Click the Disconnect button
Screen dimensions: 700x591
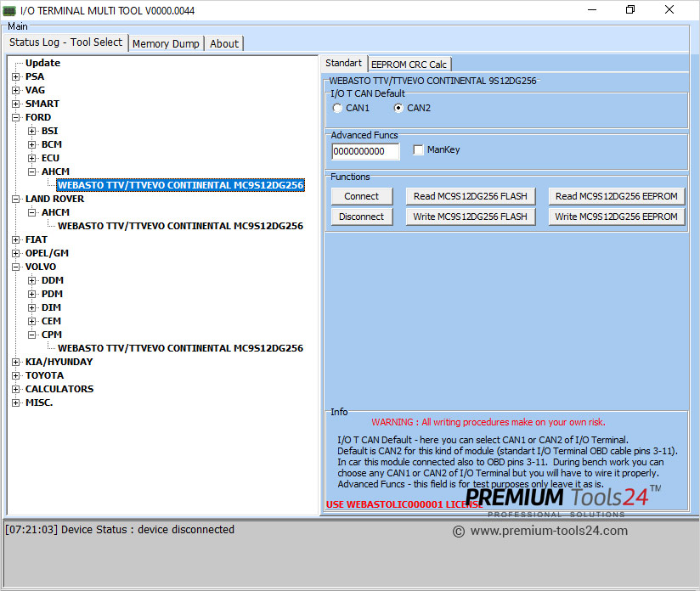(362, 217)
